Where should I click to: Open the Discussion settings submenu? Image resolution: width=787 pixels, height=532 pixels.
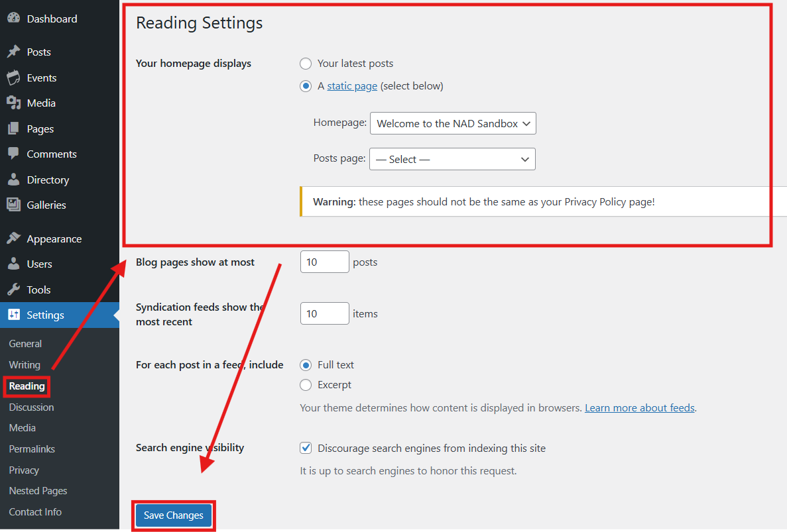(31, 407)
